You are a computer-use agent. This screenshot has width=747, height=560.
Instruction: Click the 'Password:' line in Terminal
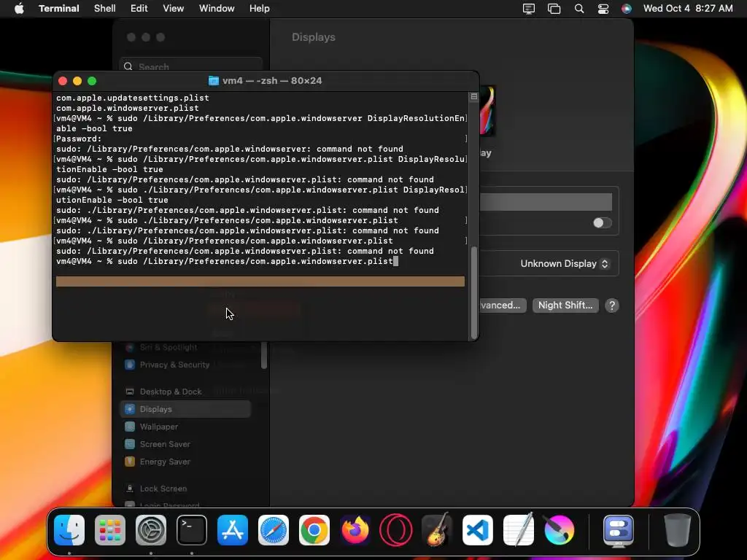tap(79, 139)
